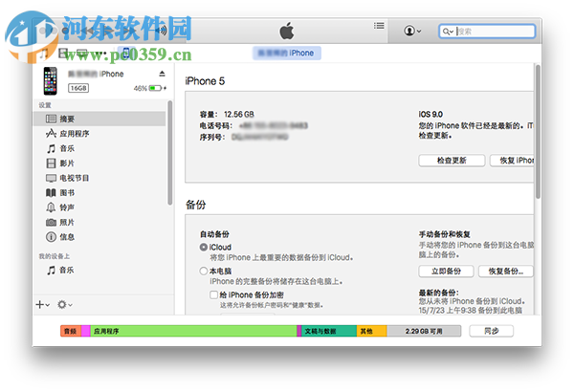Click the sidebar scrollbar
Image resolution: width=574 pixels, height=392 pixels.
169,153
